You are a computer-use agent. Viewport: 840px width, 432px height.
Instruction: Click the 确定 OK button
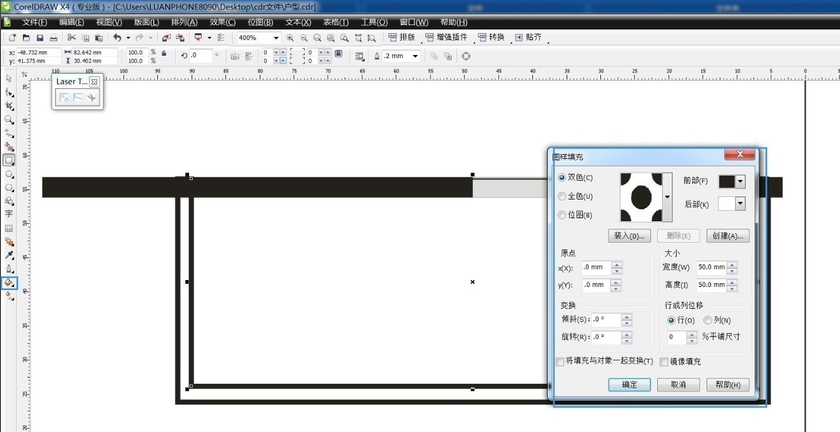[x=629, y=384]
